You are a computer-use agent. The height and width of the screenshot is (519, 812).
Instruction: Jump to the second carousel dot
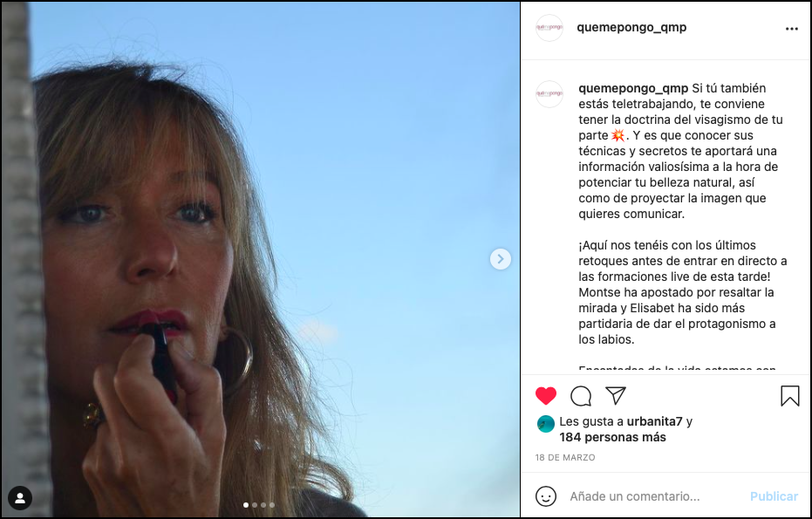coord(254,505)
